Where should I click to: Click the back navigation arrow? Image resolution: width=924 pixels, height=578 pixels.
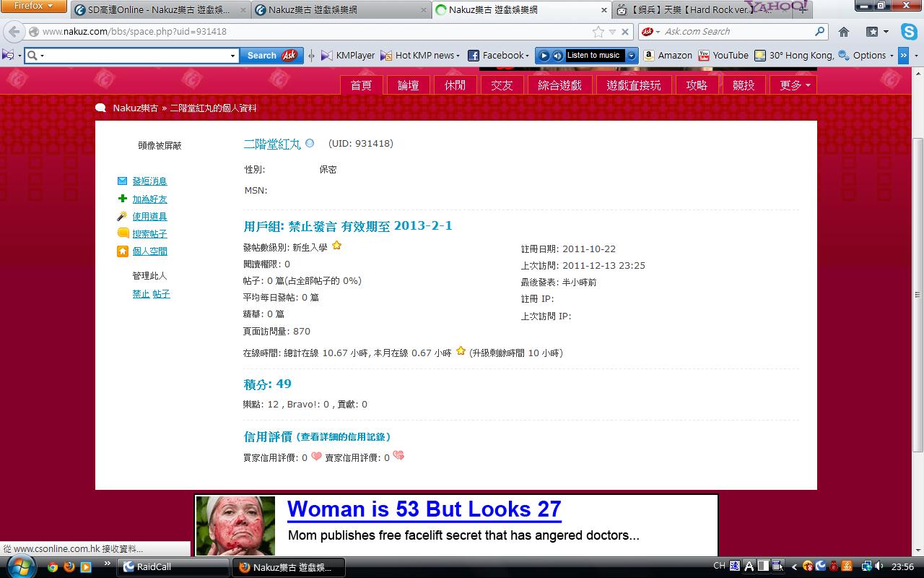(14, 32)
